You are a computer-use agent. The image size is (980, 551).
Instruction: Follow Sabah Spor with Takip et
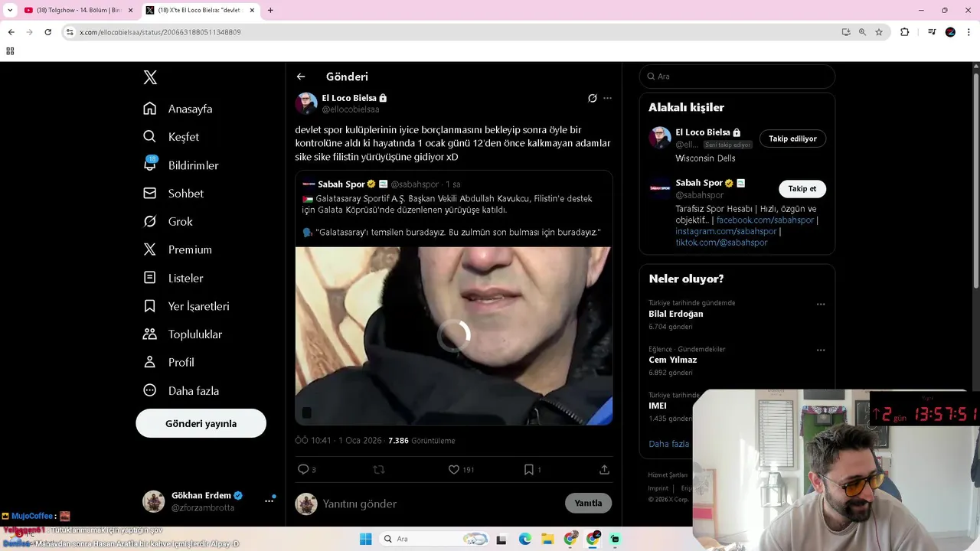coord(802,189)
